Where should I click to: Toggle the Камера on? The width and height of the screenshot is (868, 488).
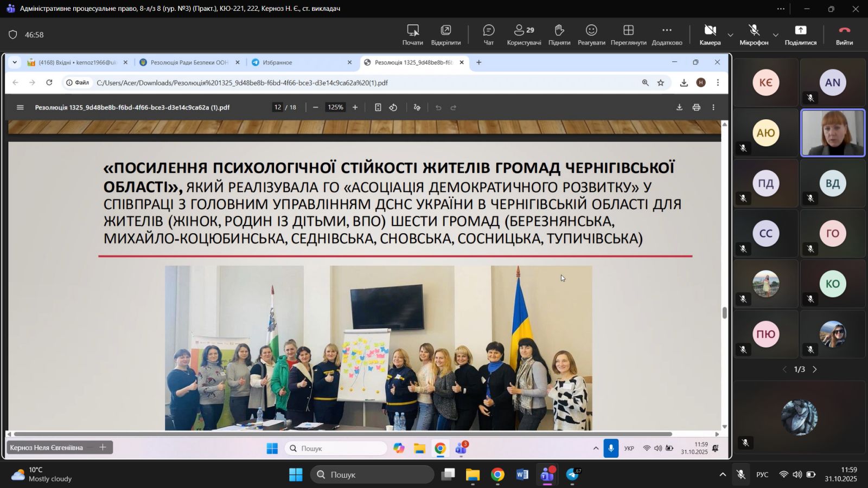click(710, 35)
